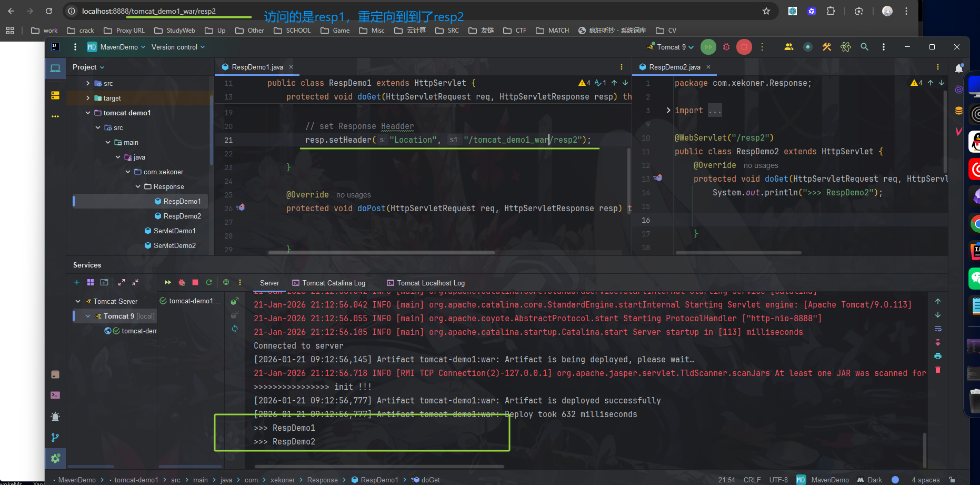Click the doGet breadcrumb at the bottom
Screen dimensions: 980x485
point(429,480)
